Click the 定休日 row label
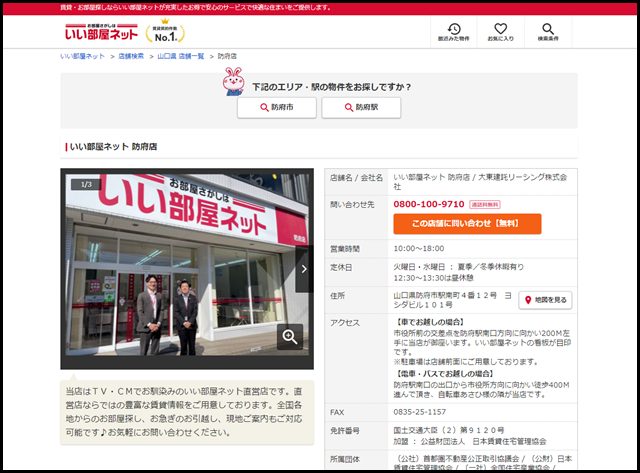Screen dimensions: 640x473 point(341,268)
